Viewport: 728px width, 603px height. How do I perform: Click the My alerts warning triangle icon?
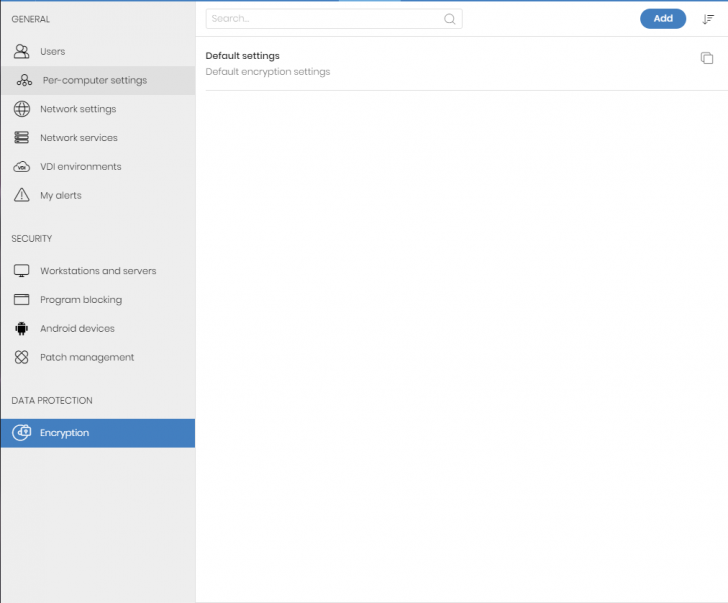(21, 195)
